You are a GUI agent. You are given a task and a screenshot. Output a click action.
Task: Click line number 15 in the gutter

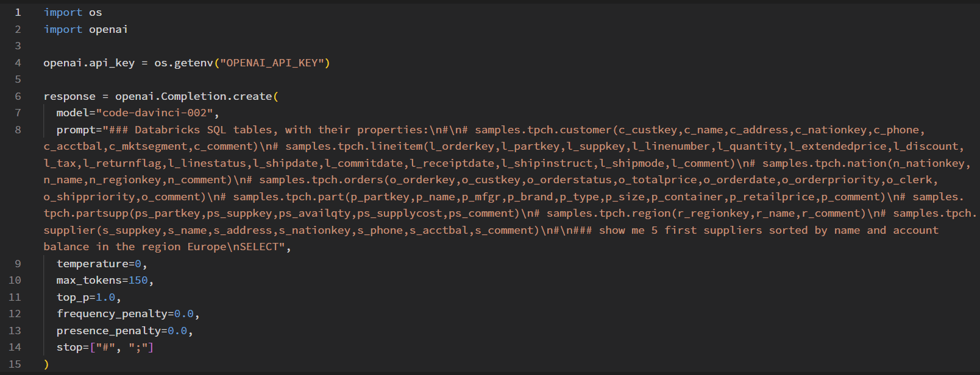pyautogui.click(x=15, y=364)
